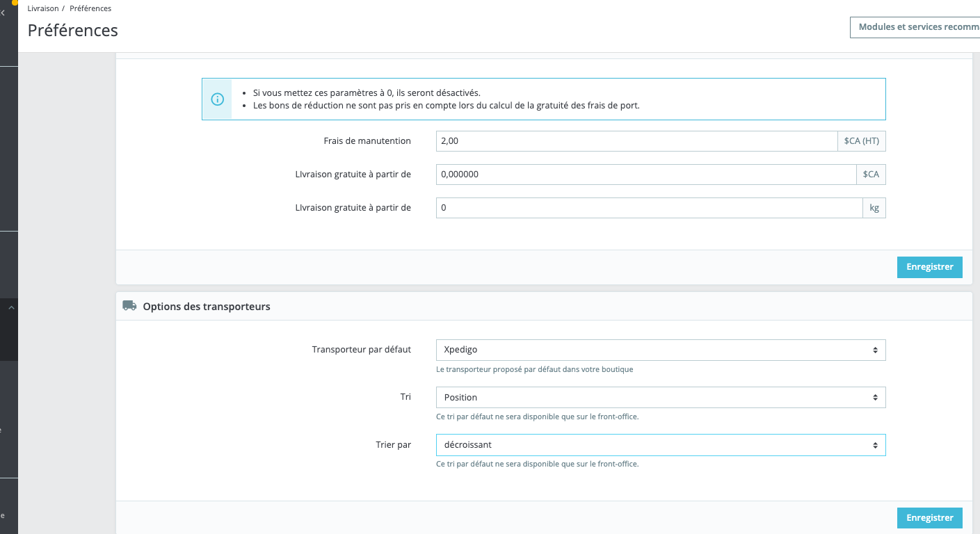Focus the Frais de manutention field
Viewport: 980px width, 534px height.
click(x=636, y=141)
